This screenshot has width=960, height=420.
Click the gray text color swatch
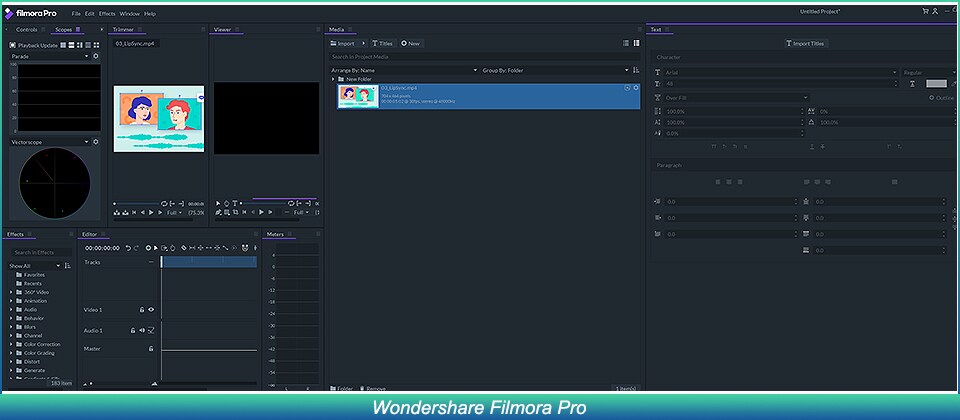936,84
